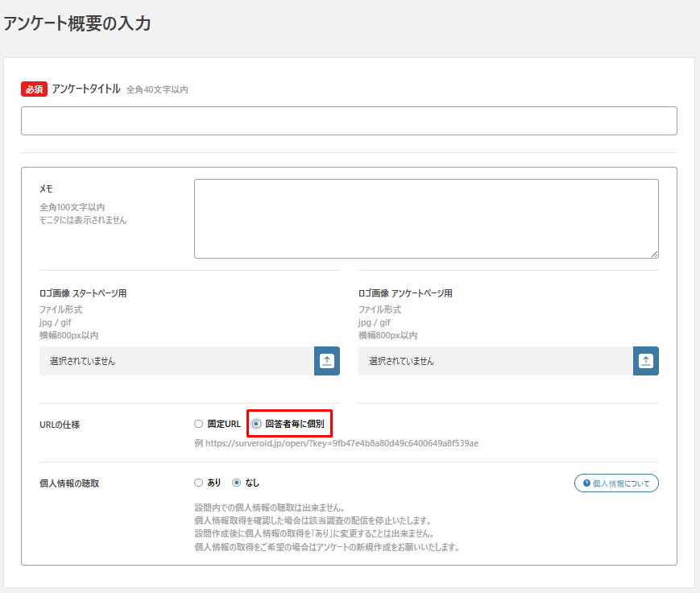The height and width of the screenshot is (593, 700).
Task: Select the 回答者毎に個別 radio button
Action: click(x=256, y=424)
